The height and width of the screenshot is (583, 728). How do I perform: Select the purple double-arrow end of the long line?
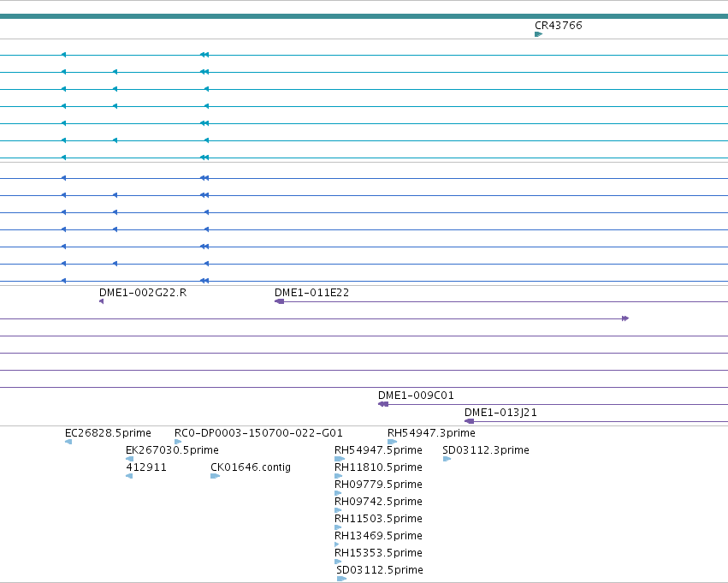(625, 318)
